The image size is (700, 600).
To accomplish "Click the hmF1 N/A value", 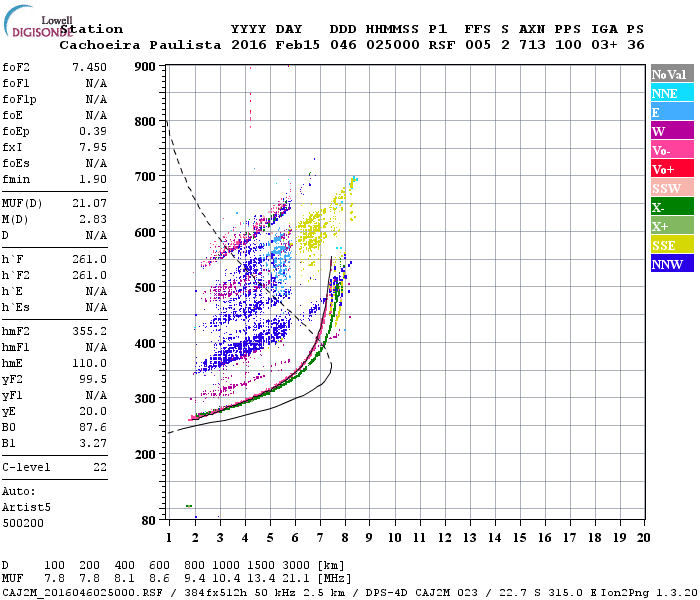I will [x=96, y=347].
